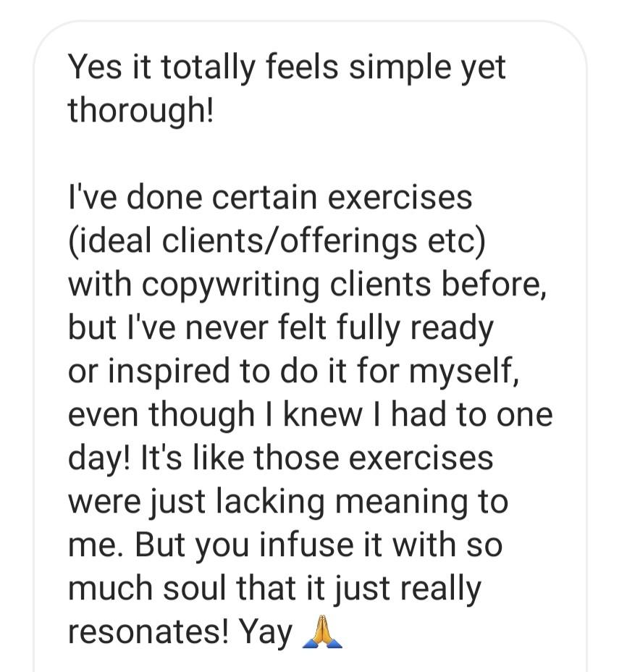
Task: Click the phrase 'Yes it totally feels simple yet'
Action: [287, 67]
